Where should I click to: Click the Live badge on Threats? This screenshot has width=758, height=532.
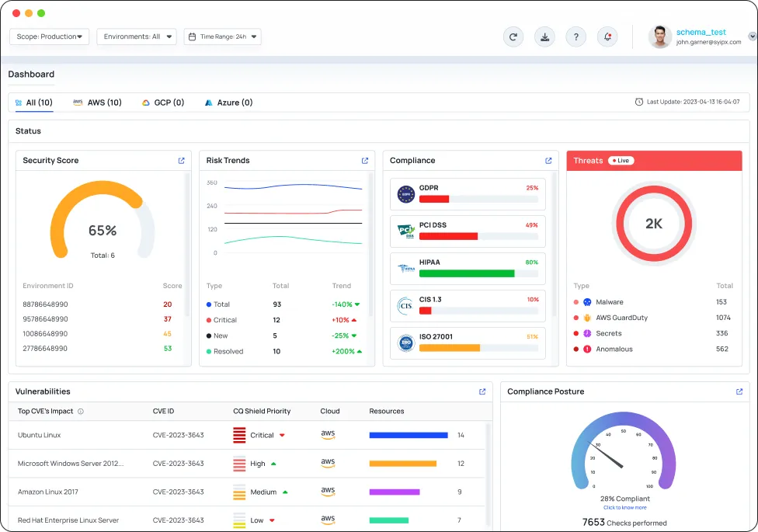[x=621, y=161]
